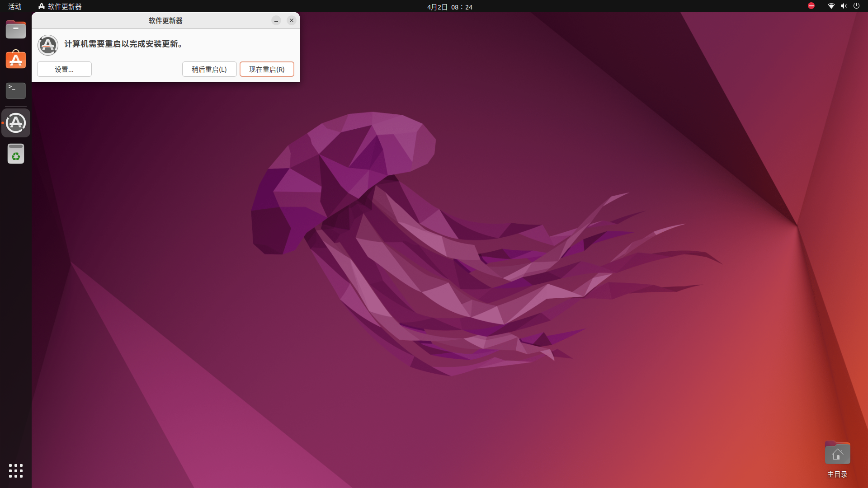Click the volume speaker indicator
This screenshot has width=868, height=488.
coord(844,6)
